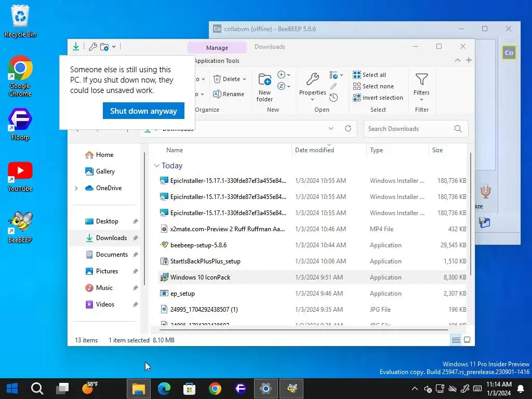Click the horizontal scrollbar in file list
This screenshot has height=399, width=532.
point(303,329)
